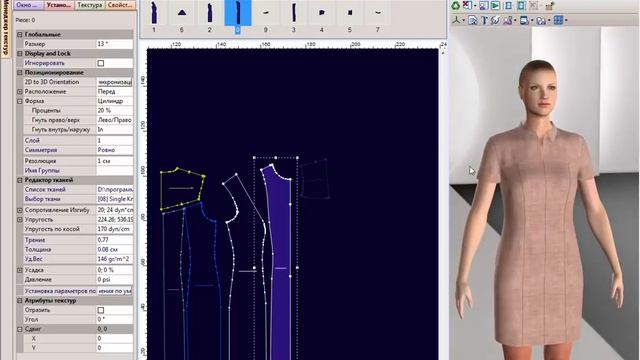Edit the Размер value field
The height and width of the screenshot is (360, 640).
tap(115, 44)
